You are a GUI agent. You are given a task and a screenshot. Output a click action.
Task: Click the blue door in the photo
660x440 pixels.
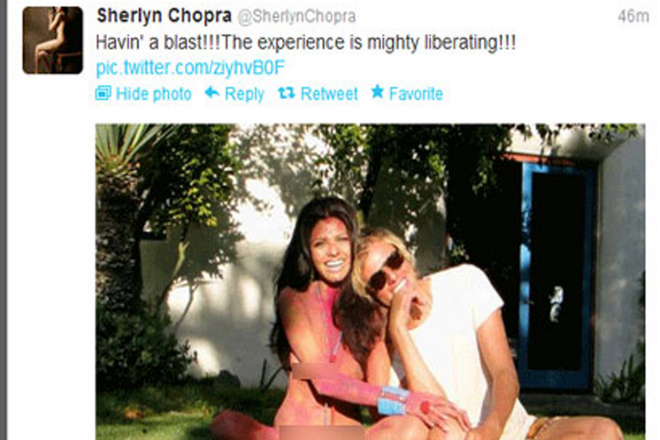click(x=556, y=276)
